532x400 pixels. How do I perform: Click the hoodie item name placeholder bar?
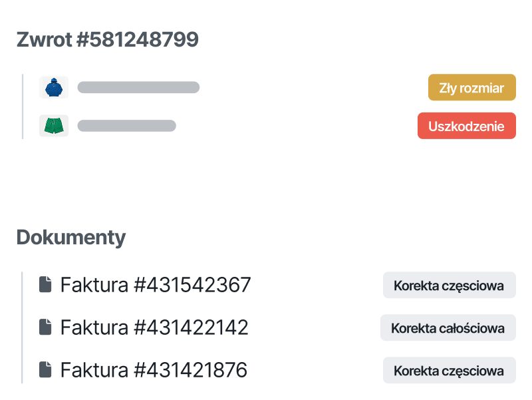(x=138, y=87)
